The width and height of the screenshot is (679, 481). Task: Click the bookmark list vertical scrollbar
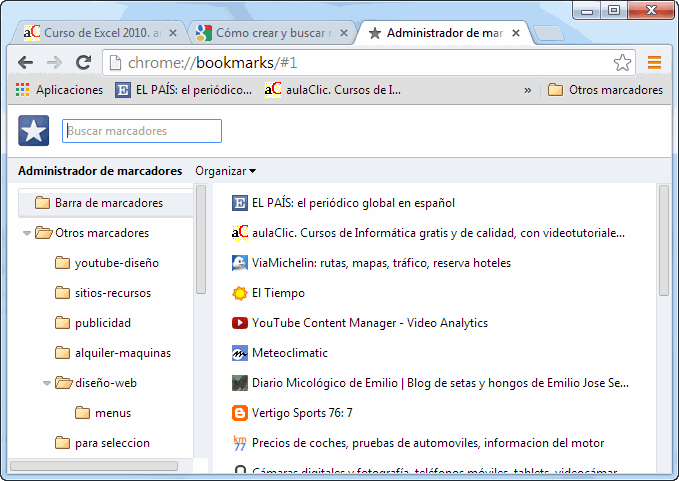(x=664, y=240)
